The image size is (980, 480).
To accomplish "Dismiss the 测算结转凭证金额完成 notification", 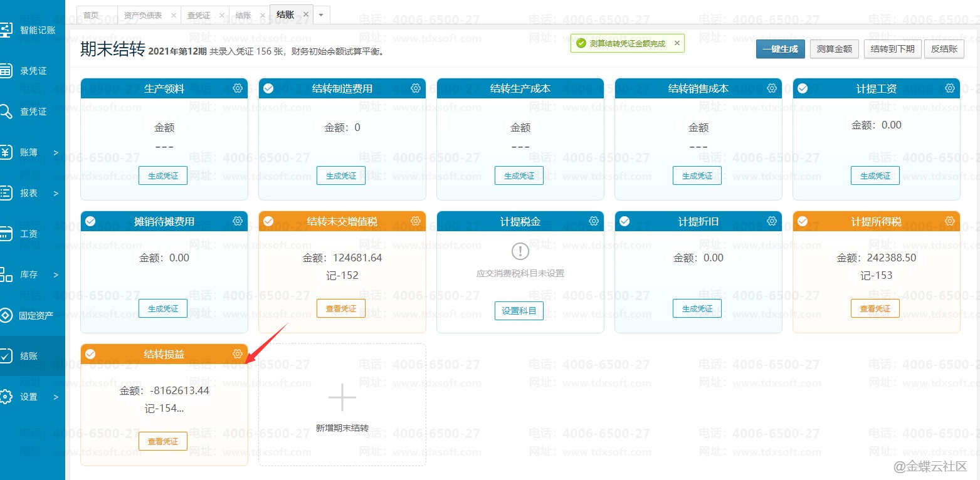I will click(x=677, y=43).
